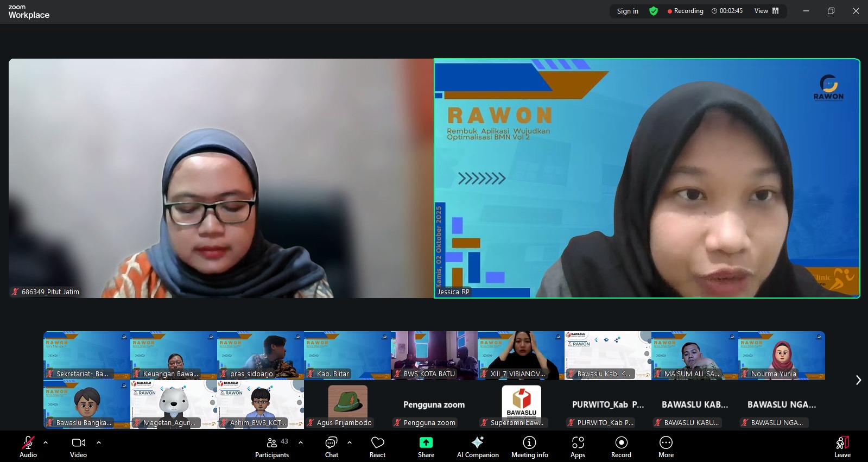The width and height of the screenshot is (868, 462).
Task: Launch AI Companion
Action: pyautogui.click(x=478, y=447)
